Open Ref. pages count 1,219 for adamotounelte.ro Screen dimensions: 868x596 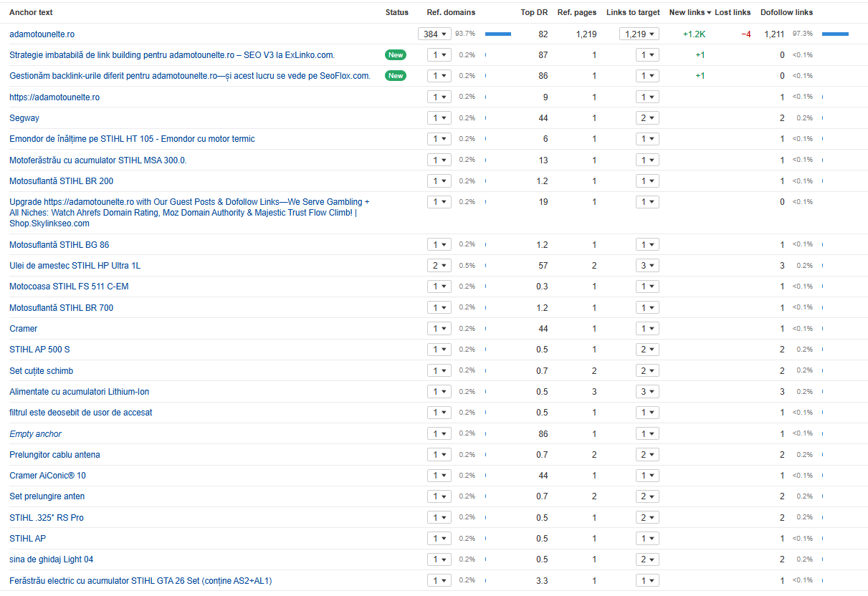coord(586,34)
